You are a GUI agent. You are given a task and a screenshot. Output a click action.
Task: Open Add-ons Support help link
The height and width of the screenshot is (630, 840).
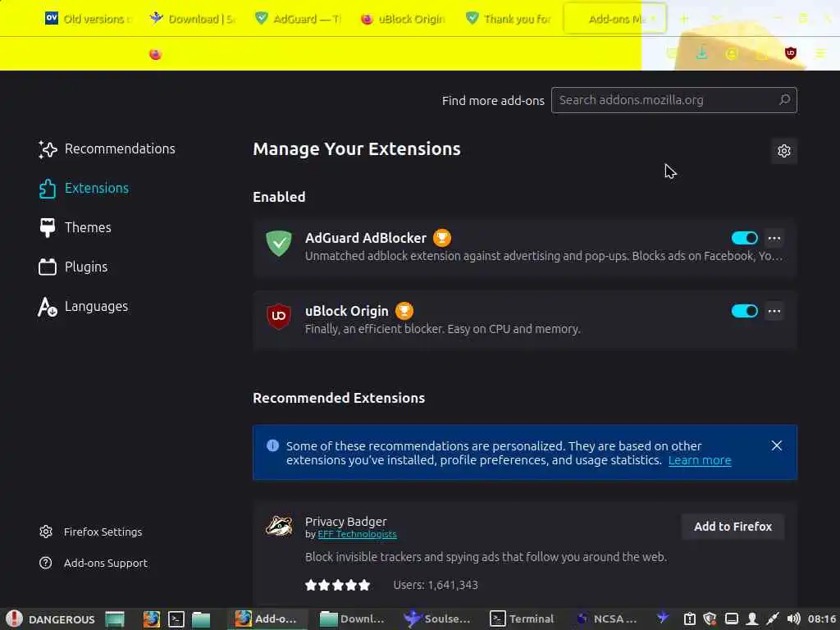coord(94,563)
